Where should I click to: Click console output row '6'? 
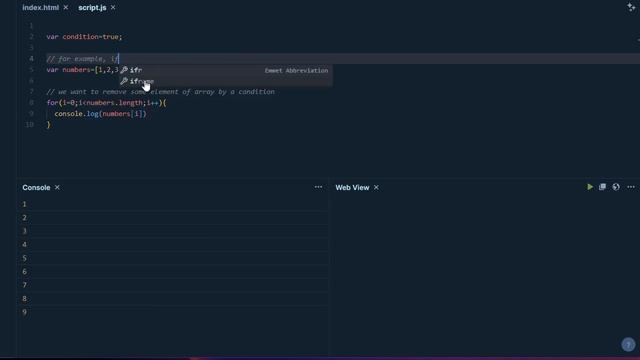[173, 271]
